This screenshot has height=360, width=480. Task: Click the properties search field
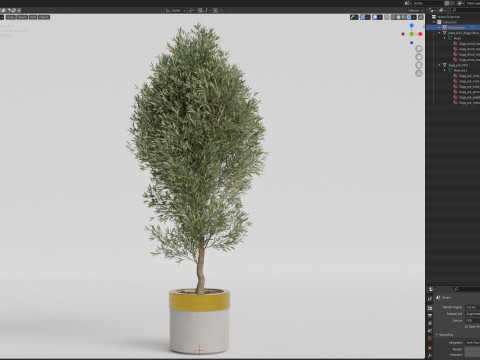click(467, 289)
